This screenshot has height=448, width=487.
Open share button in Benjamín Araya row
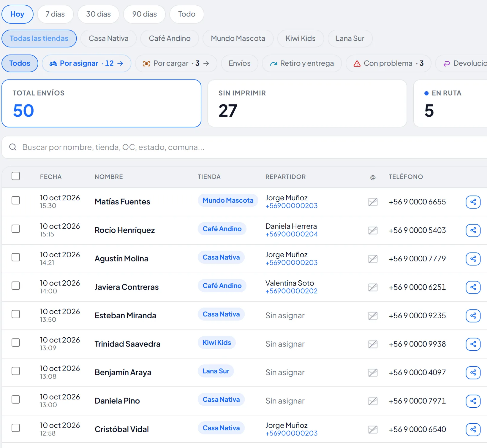click(473, 373)
